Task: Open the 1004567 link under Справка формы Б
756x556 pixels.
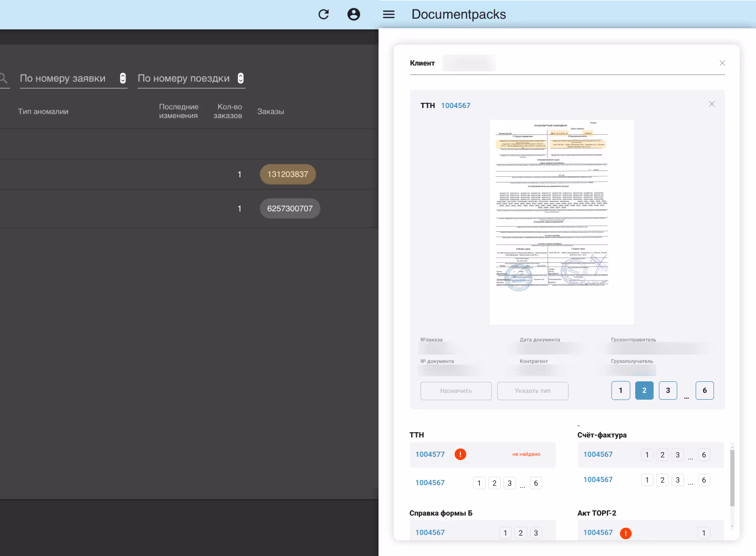Action: pos(430,532)
